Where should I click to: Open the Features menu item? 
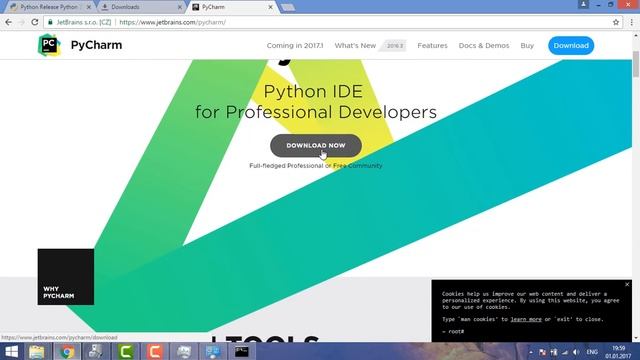pyautogui.click(x=432, y=46)
